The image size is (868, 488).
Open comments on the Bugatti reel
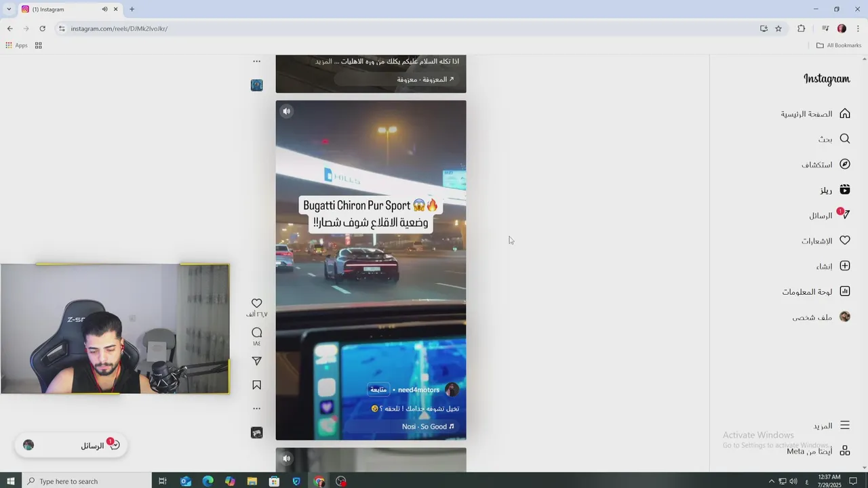[256, 332]
